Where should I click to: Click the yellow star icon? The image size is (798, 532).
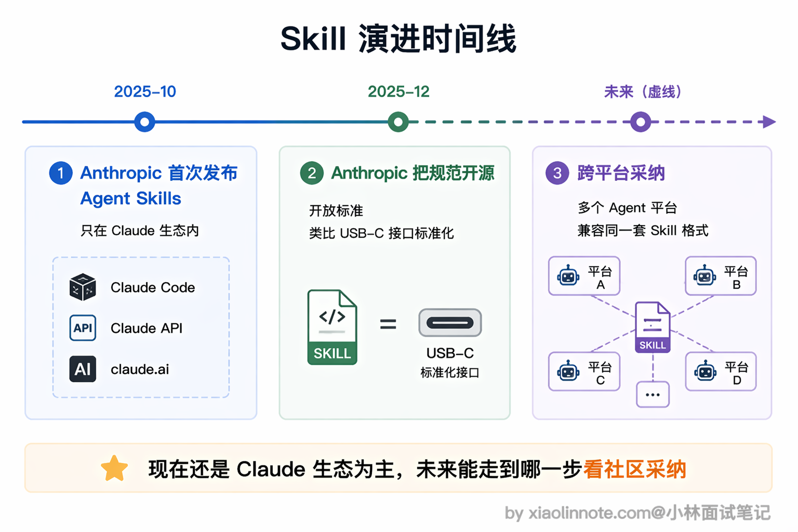[x=114, y=468]
